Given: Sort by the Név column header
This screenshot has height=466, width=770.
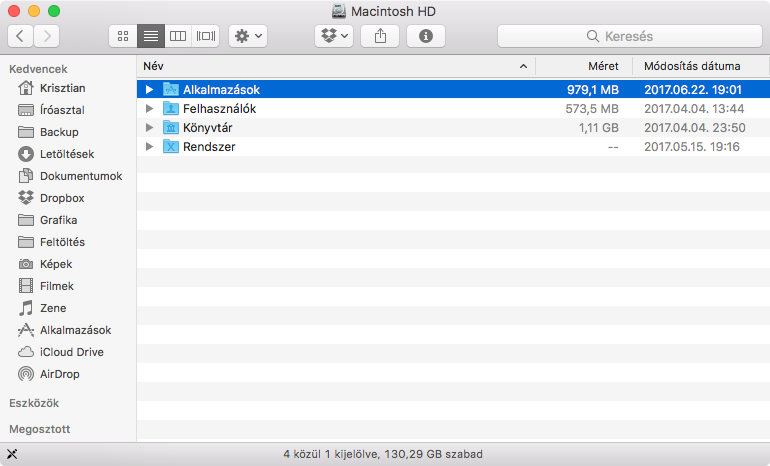Looking at the screenshot, I should coord(336,66).
